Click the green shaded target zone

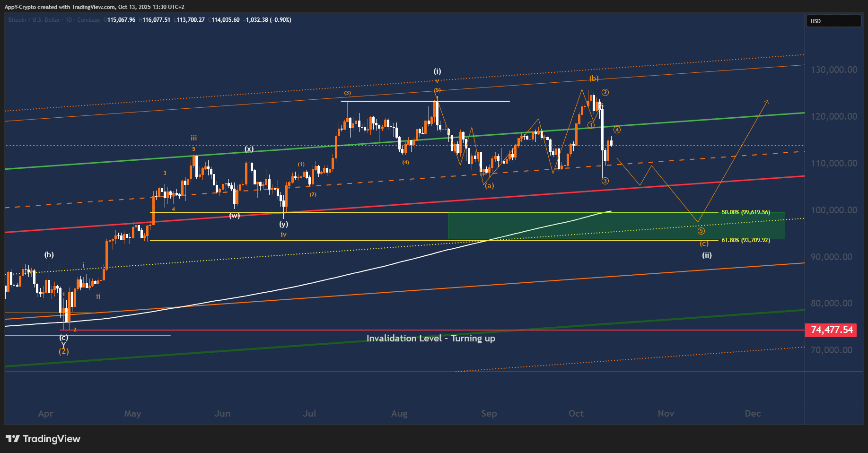(615, 227)
